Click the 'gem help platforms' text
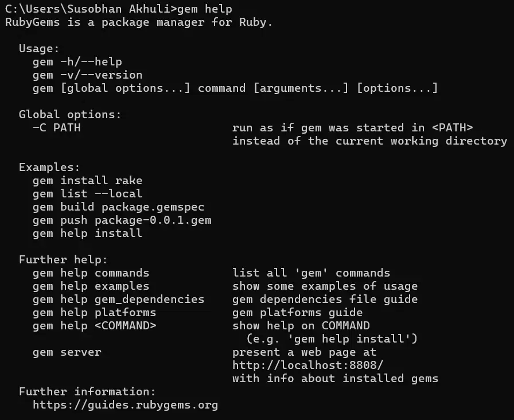Screen dimensions: 514x420 pos(94,313)
